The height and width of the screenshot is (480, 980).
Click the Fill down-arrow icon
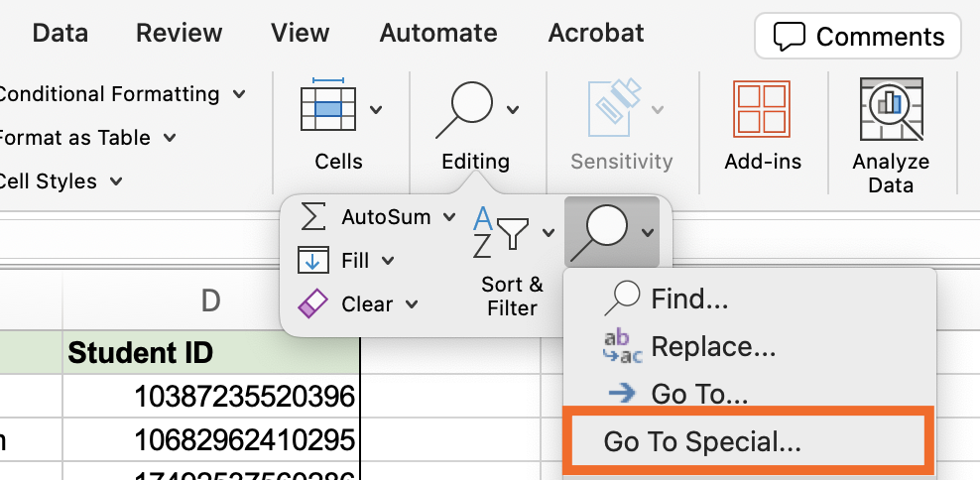[312, 260]
